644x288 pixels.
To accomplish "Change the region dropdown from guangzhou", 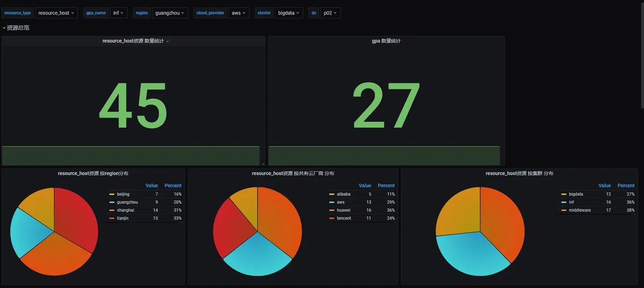I will pyautogui.click(x=170, y=13).
